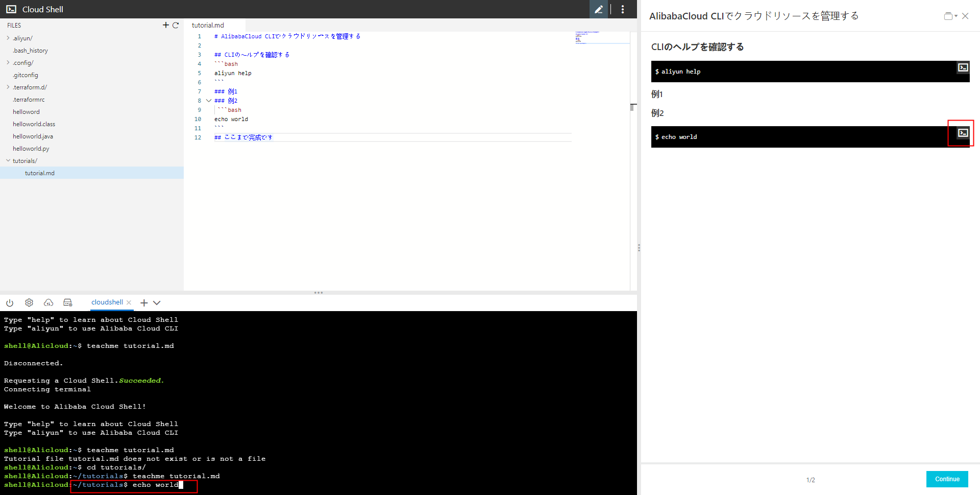
Task: Select tutorial.md in file tree
Action: point(92,173)
